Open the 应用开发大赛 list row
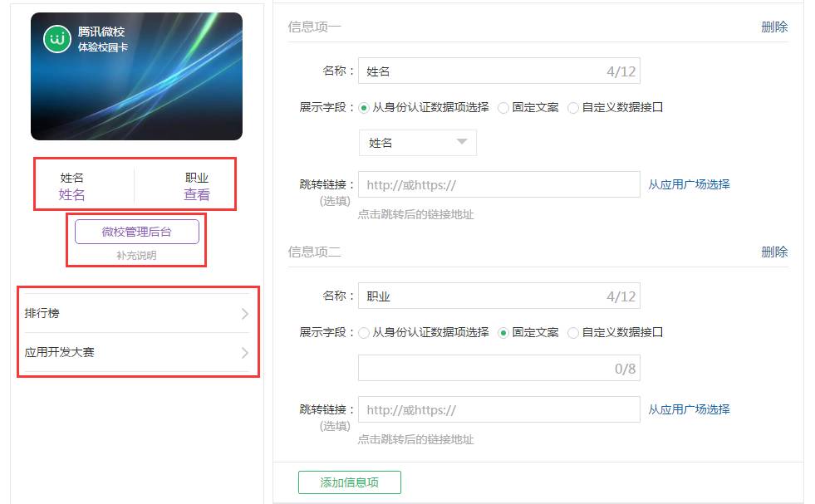The image size is (815, 504). click(x=137, y=353)
